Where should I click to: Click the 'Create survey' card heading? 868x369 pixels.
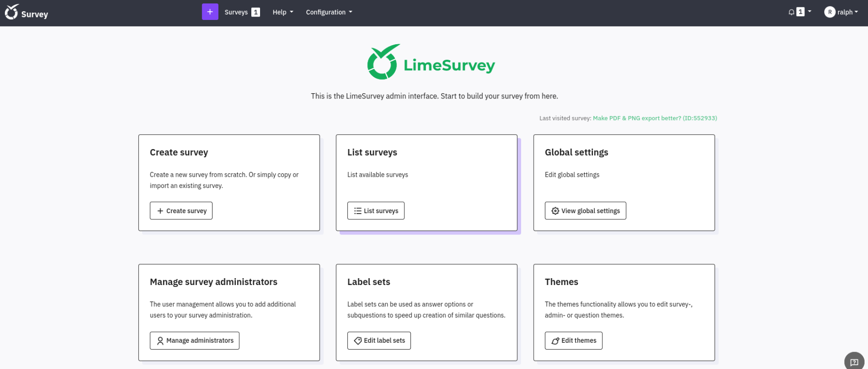[179, 152]
